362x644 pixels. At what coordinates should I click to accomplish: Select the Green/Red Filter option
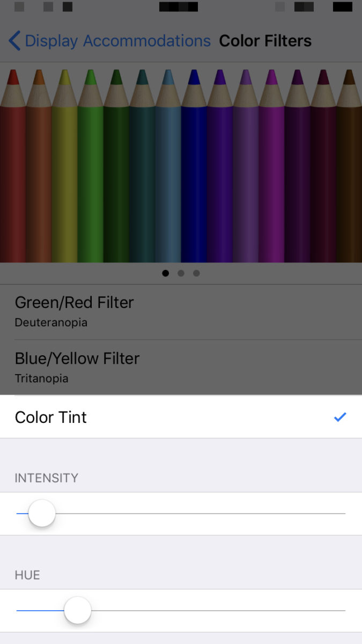[181, 310]
